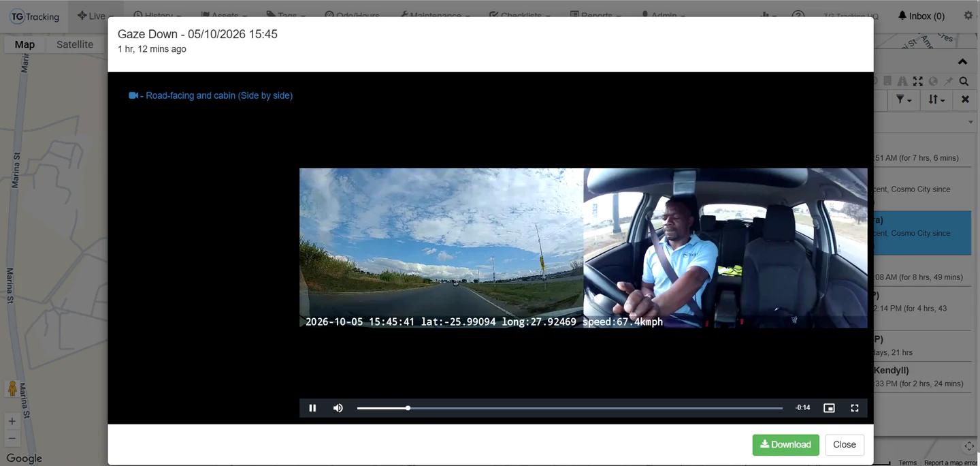The image size is (980, 466).
Task: Select the Street View pegman
Action: click(12, 389)
